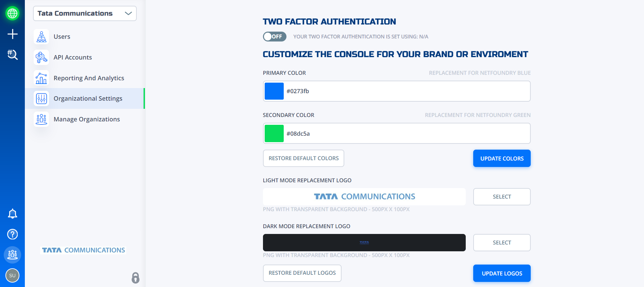Click the 'Secondary Color' label
The width and height of the screenshot is (644, 287).
(288, 115)
